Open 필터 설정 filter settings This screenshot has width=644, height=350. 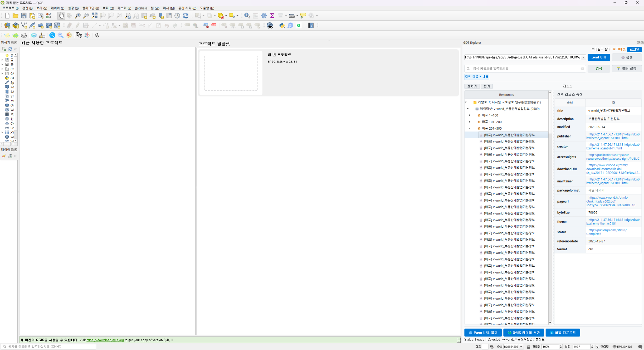coord(627,69)
